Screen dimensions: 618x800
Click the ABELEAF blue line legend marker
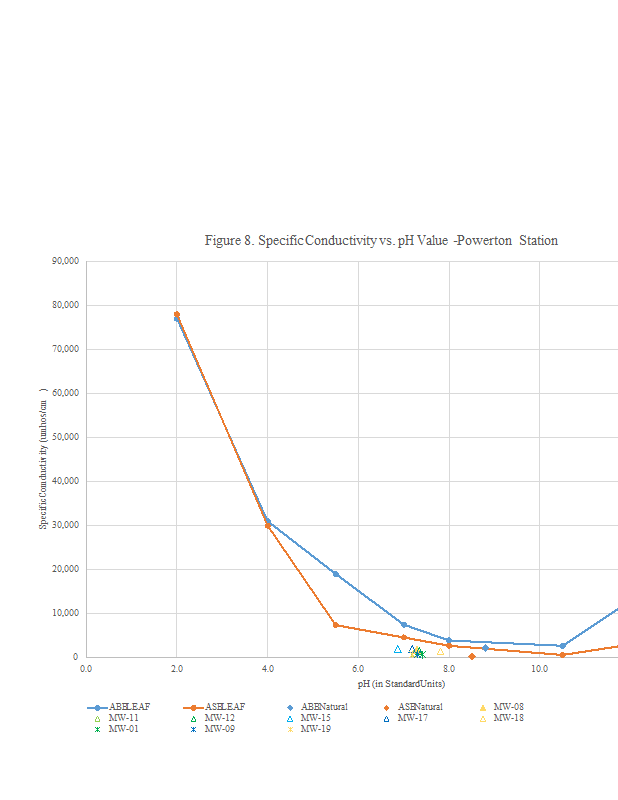point(98,707)
